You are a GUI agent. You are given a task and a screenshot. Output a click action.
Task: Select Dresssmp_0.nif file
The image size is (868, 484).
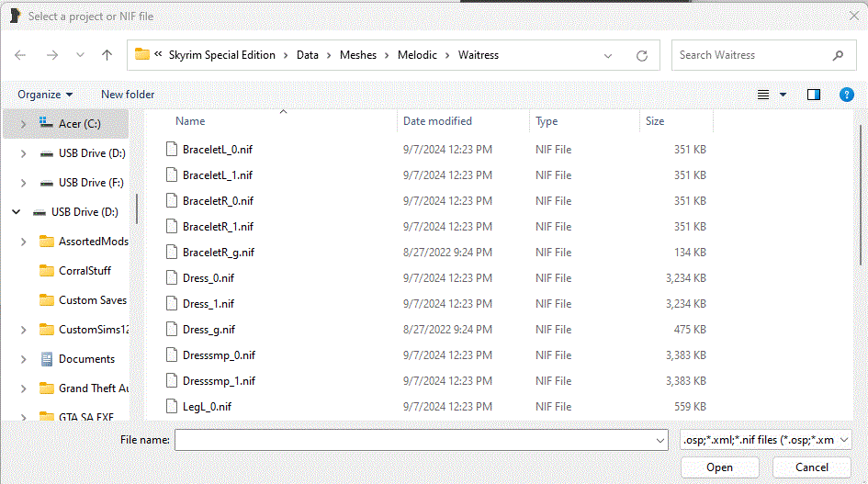[x=219, y=355]
